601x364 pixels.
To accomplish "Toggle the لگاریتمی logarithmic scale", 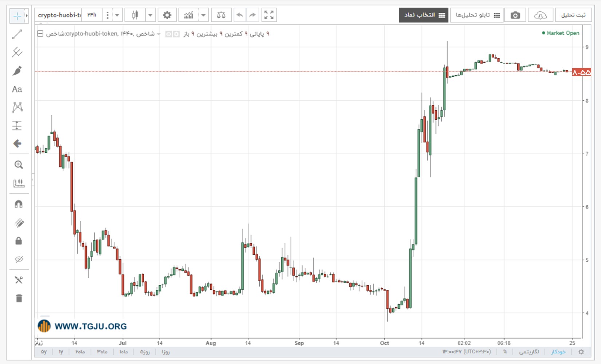I will [529, 352].
